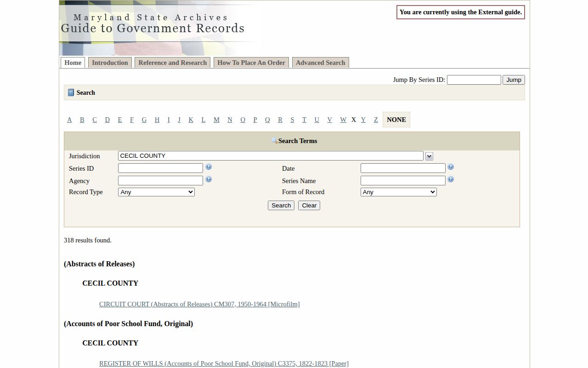Filter by letter Z
The image size is (588, 368).
tap(376, 120)
